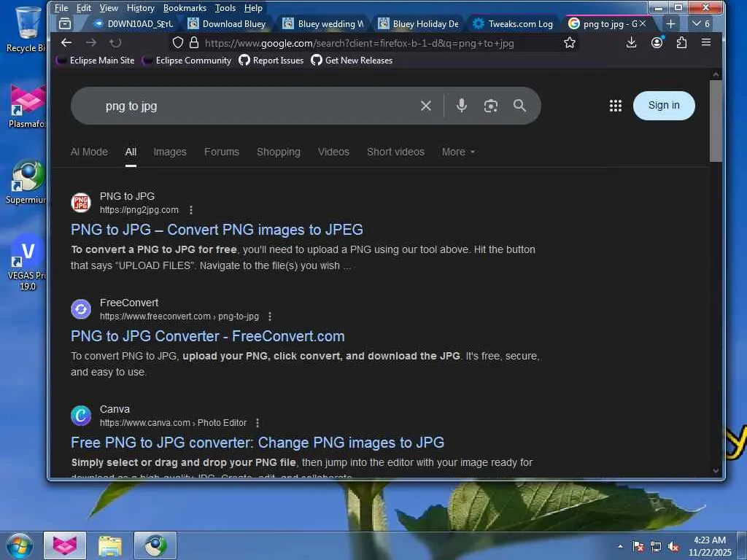
Task: Open the Google apps grid icon
Action: coord(616,106)
